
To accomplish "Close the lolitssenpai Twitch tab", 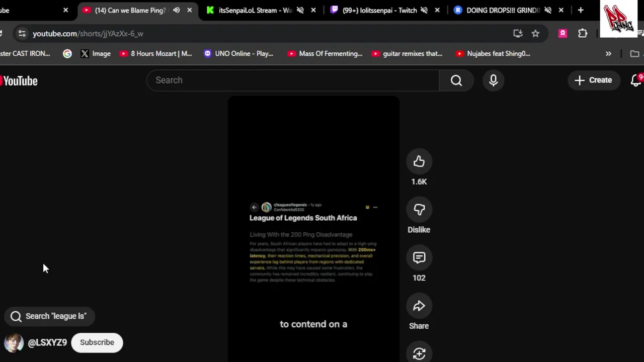I will coord(437,10).
